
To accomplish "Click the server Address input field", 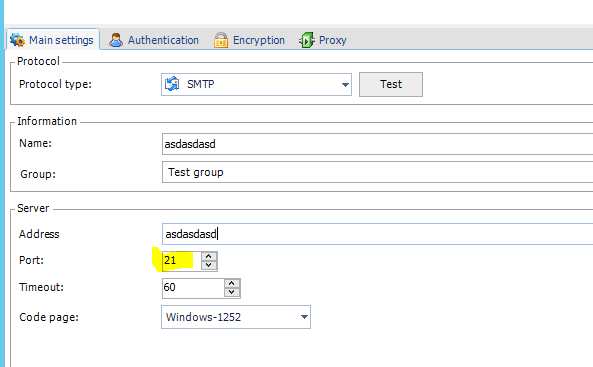I will point(377,234).
